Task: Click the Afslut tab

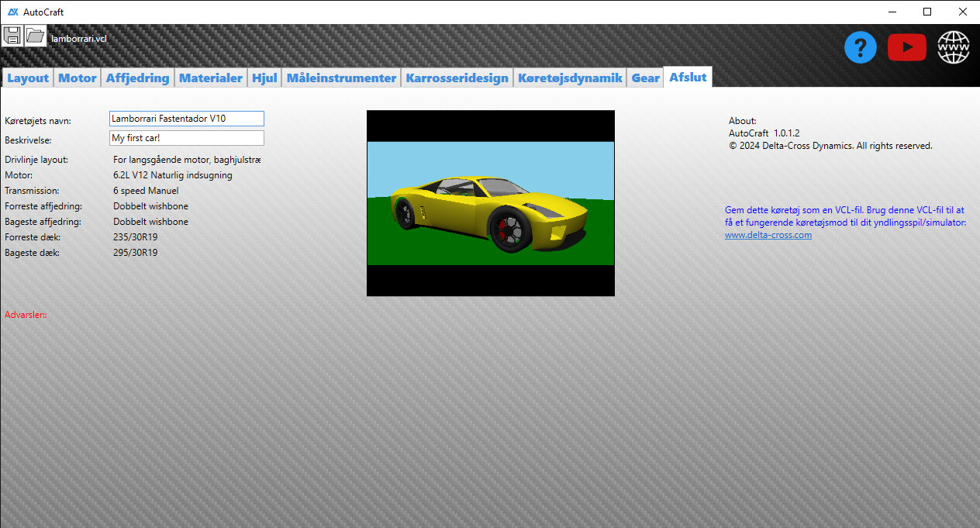Action: [688, 77]
